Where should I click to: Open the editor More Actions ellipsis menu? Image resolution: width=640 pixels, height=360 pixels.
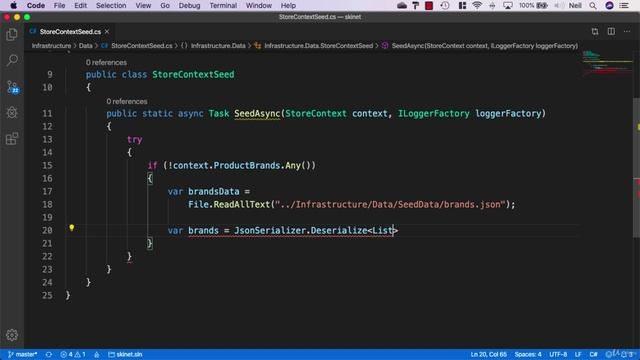[x=627, y=31]
